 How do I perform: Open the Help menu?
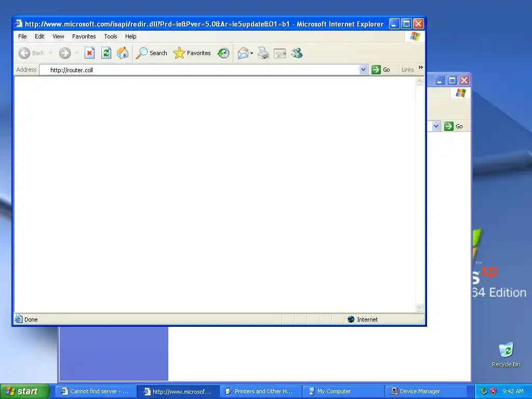tap(130, 36)
